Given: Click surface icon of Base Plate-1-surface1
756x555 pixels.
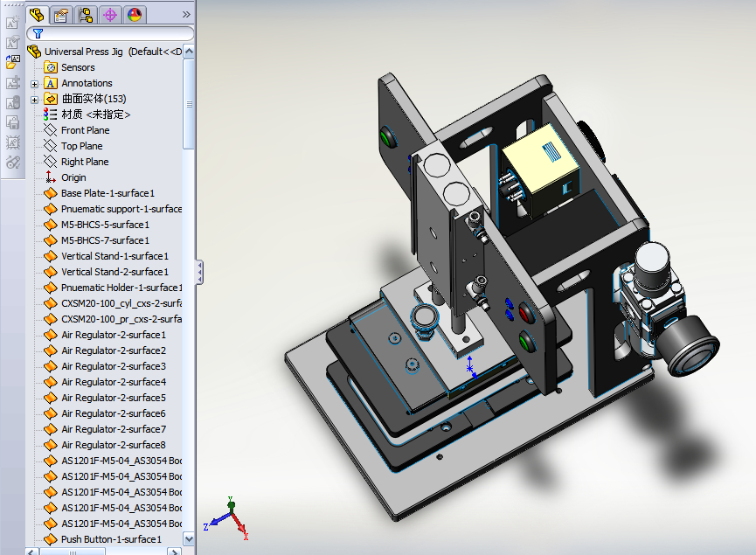Looking at the screenshot, I should point(50,193).
